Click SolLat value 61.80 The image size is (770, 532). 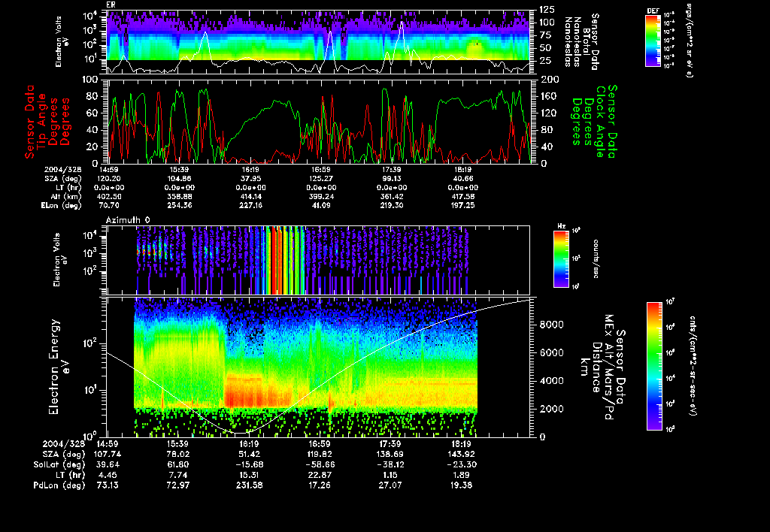tap(177, 464)
